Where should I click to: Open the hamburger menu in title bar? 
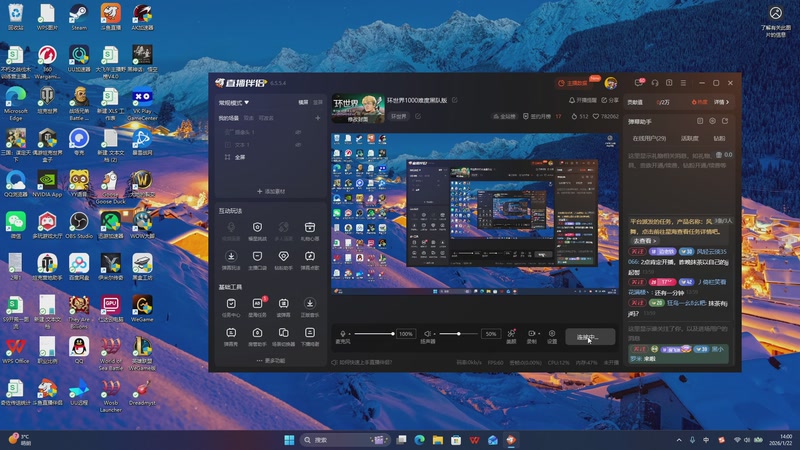(x=683, y=83)
